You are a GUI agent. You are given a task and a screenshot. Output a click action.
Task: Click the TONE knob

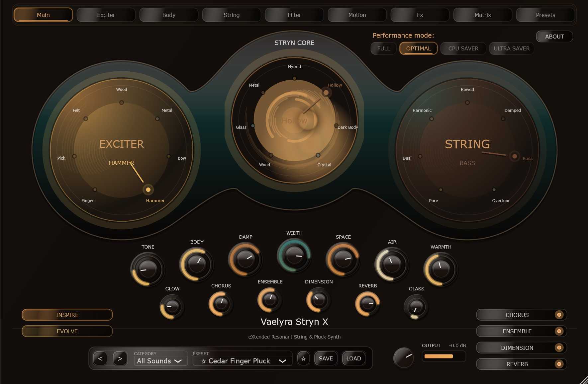(148, 269)
